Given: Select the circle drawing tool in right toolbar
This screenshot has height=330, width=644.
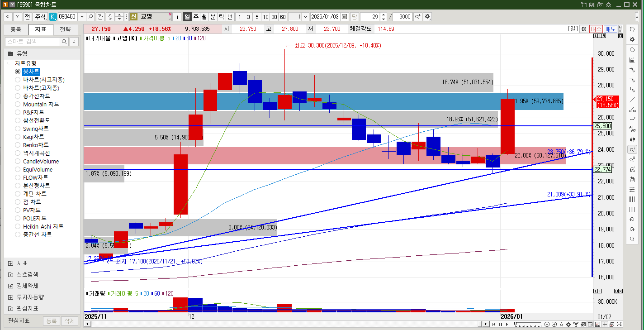Looking at the screenshot, I should (632, 50).
